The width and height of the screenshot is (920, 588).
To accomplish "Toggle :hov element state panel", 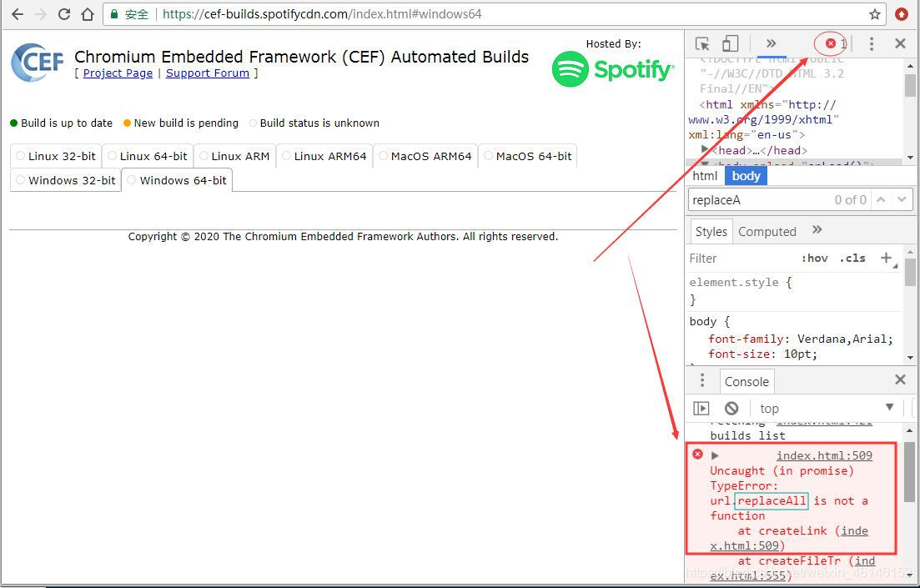I will [814, 259].
